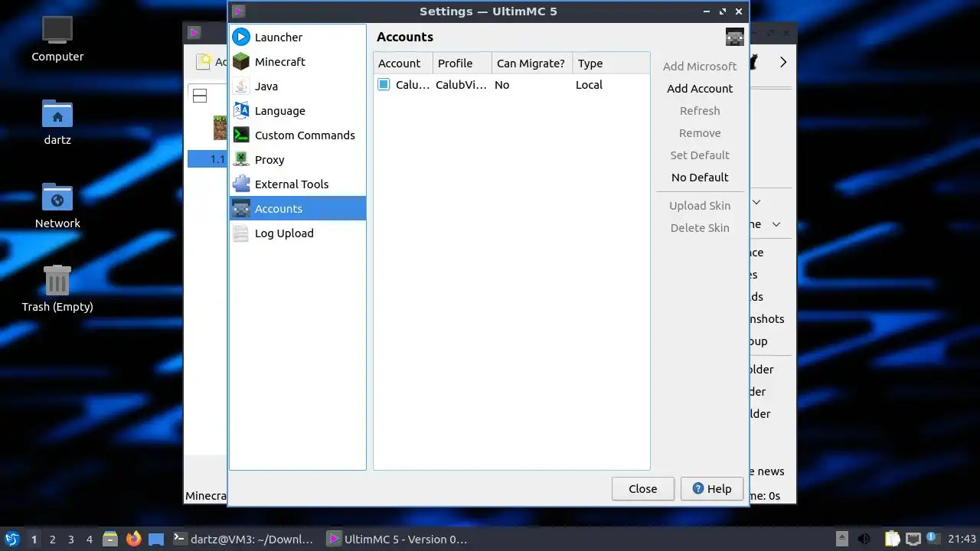Viewport: 980px width, 551px height.
Task: Click the Add Microsoft button
Action: (700, 66)
